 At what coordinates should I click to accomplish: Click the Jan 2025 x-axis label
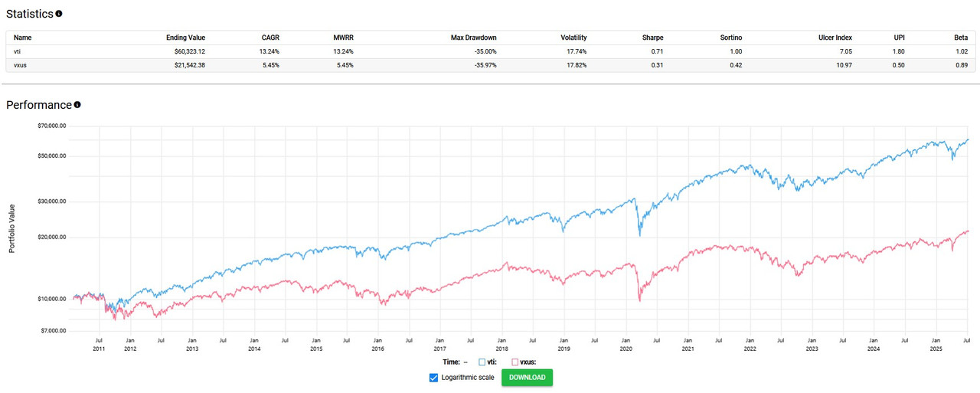tap(936, 343)
